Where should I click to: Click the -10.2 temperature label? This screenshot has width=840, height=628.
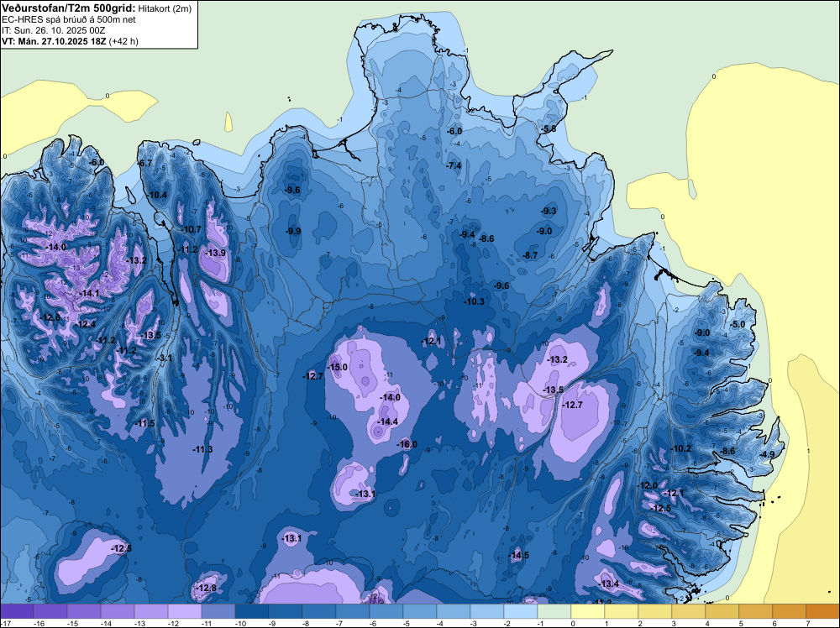pyautogui.click(x=681, y=448)
